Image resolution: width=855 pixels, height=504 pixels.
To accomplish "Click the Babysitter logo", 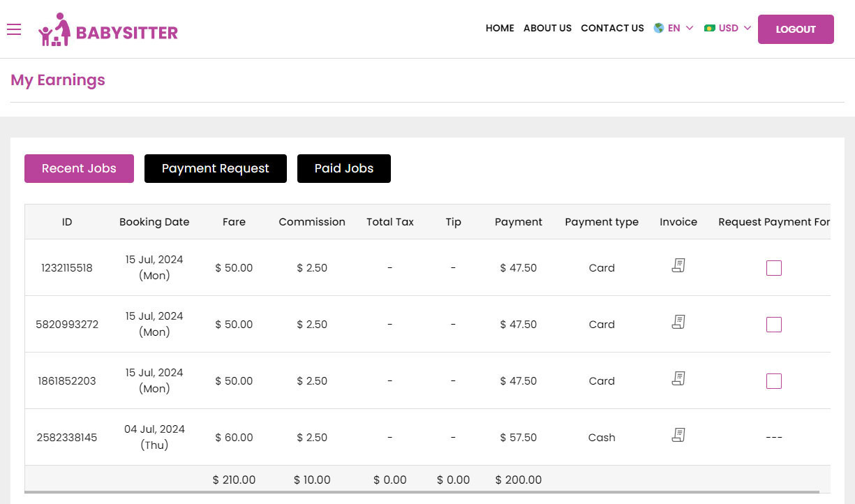I will point(108,30).
